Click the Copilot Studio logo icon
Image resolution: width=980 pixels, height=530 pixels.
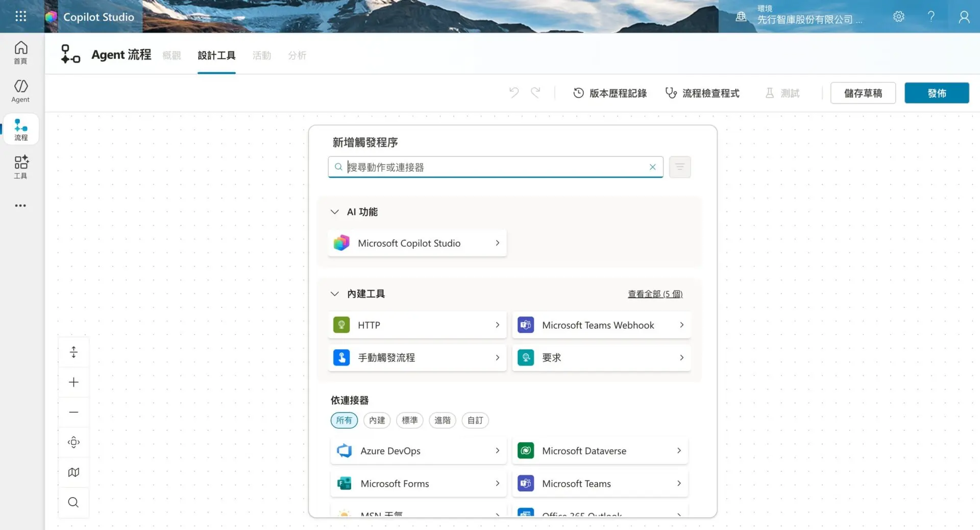tap(51, 17)
